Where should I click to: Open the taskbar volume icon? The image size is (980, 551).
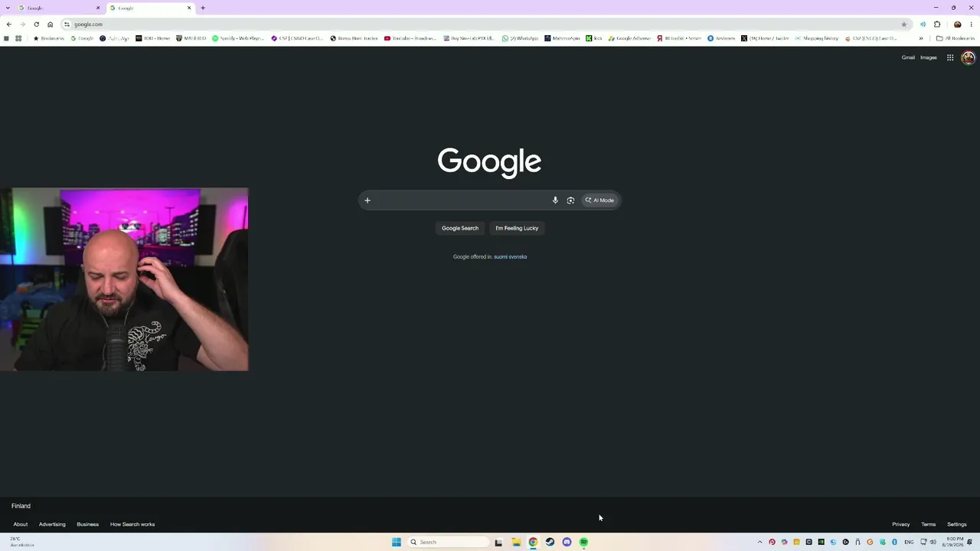pos(933,542)
